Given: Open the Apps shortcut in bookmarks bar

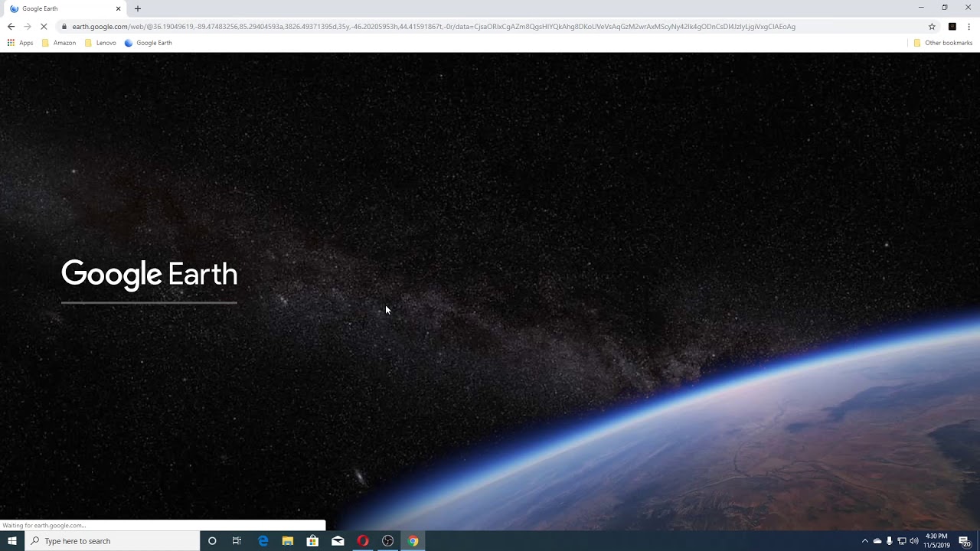Looking at the screenshot, I should tap(20, 43).
